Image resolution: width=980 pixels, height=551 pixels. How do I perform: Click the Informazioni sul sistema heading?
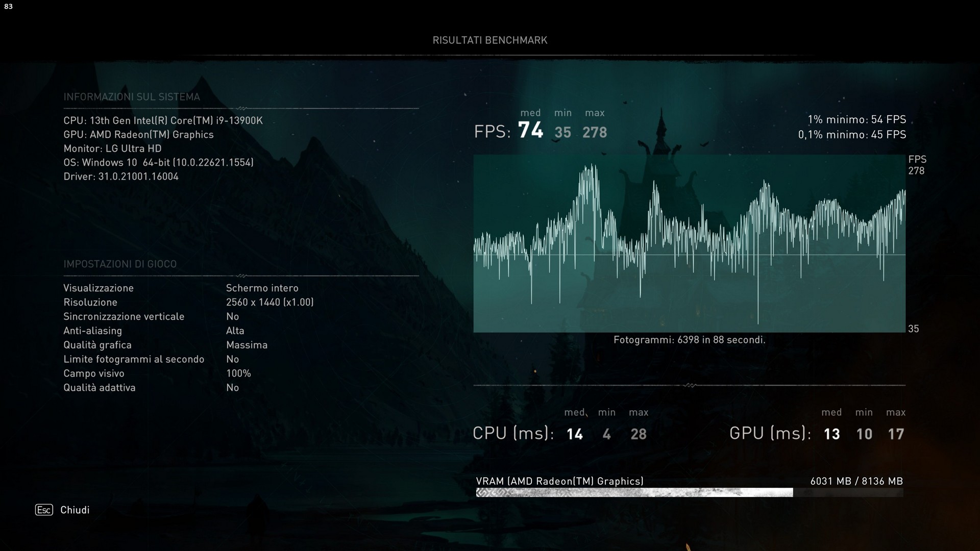pos(132,97)
